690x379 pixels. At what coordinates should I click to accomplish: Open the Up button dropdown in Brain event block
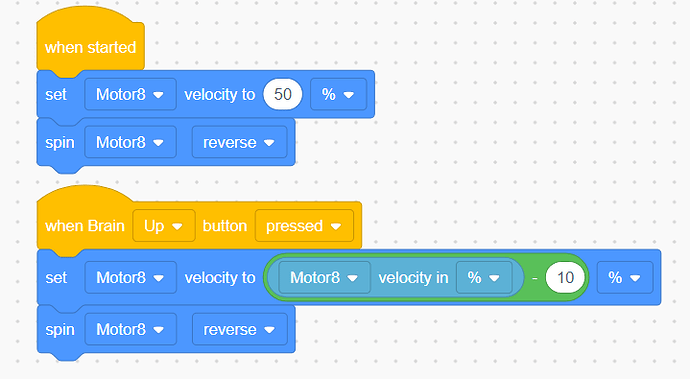(164, 226)
